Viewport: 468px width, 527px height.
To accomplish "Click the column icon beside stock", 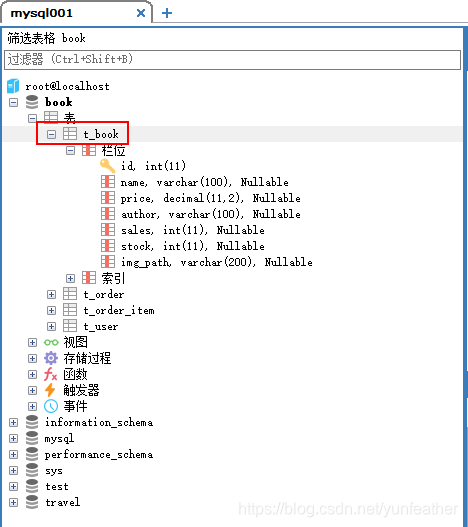I will point(108,246).
